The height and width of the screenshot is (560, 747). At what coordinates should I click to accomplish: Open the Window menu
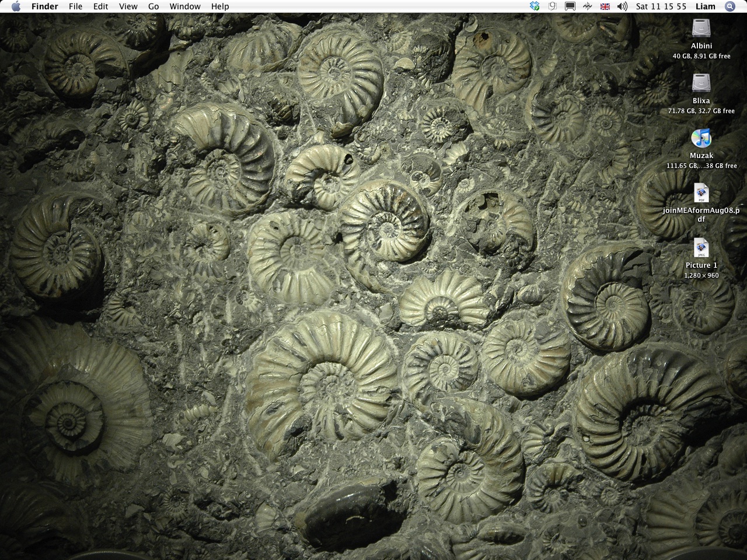pos(184,6)
